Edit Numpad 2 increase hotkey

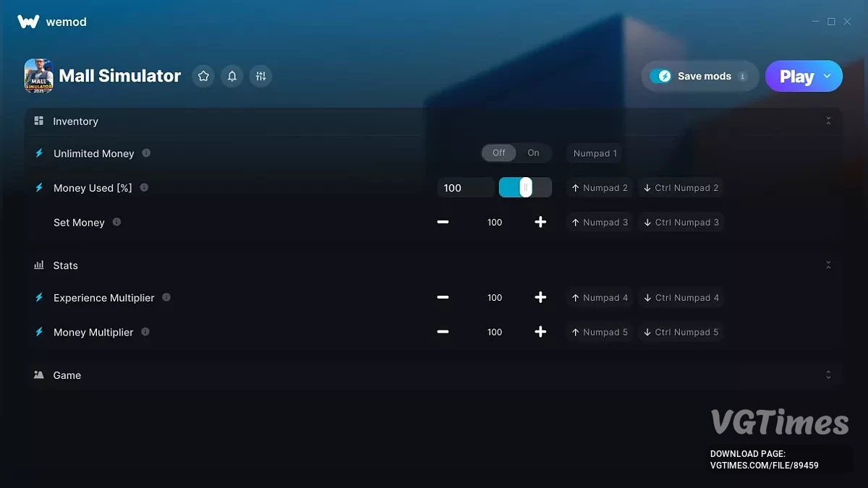pos(600,188)
